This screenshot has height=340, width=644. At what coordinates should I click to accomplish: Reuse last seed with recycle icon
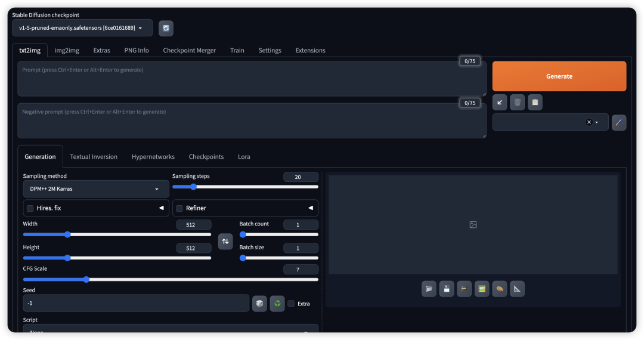(x=277, y=304)
